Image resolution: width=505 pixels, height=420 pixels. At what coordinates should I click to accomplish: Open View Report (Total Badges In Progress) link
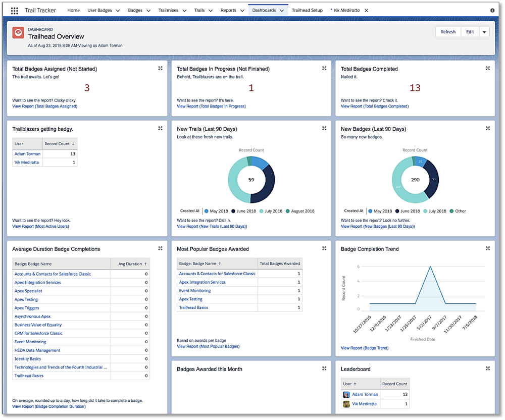tap(211, 106)
